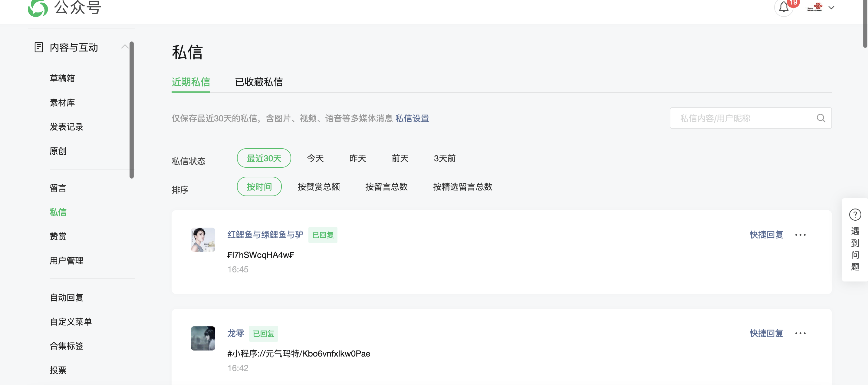The width and height of the screenshot is (868, 385).
Task: Choose 按赞赏总额 sort option
Action: (x=318, y=187)
